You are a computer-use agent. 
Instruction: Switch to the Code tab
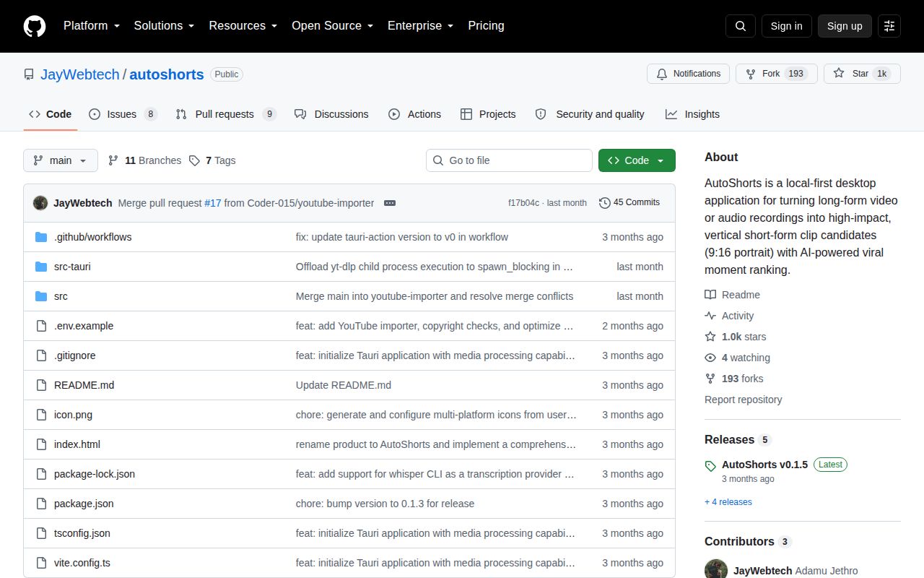click(51, 114)
